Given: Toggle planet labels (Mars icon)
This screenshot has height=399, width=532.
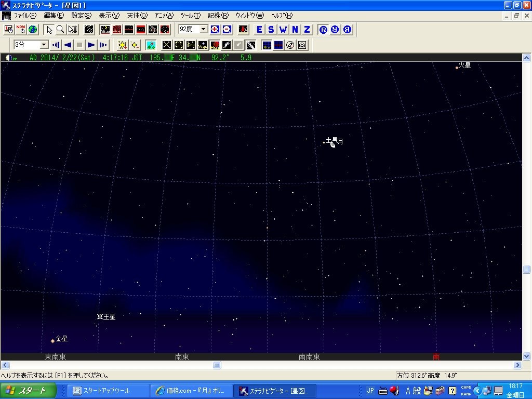Looking at the screenshot, I should [x=215, y=45].
